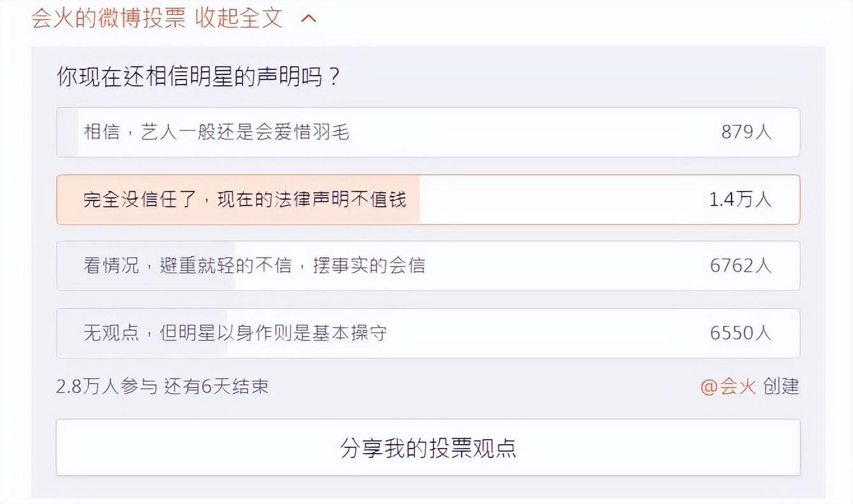Click 还有6天结束 remaining time text
Screen dimensions: 853x504
tap(216, 386)
